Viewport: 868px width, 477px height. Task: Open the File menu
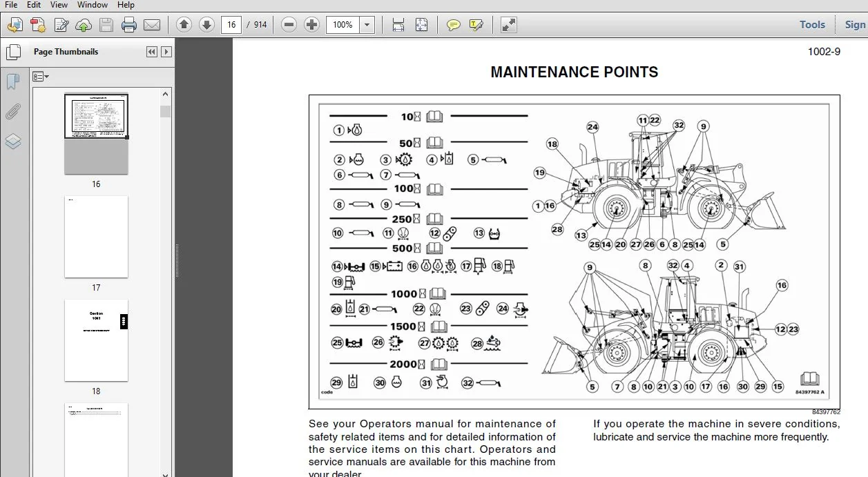click(11, 5)
